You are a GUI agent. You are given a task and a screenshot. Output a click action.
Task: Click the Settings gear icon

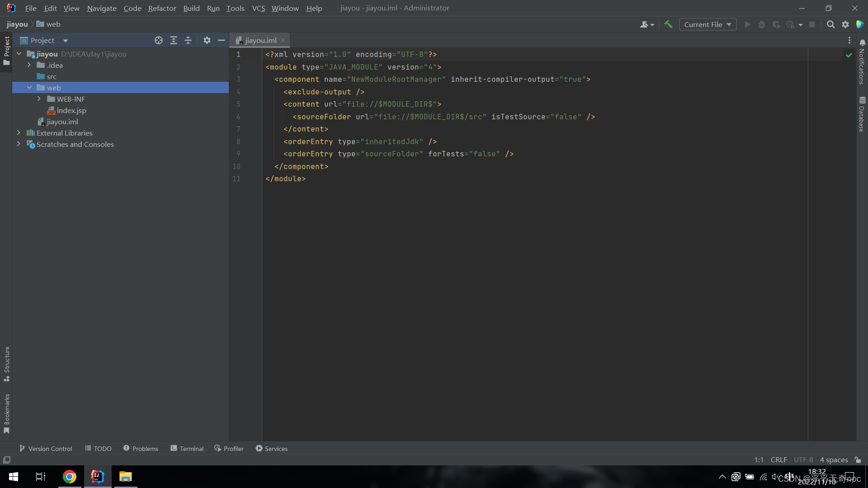pos(846,24)
